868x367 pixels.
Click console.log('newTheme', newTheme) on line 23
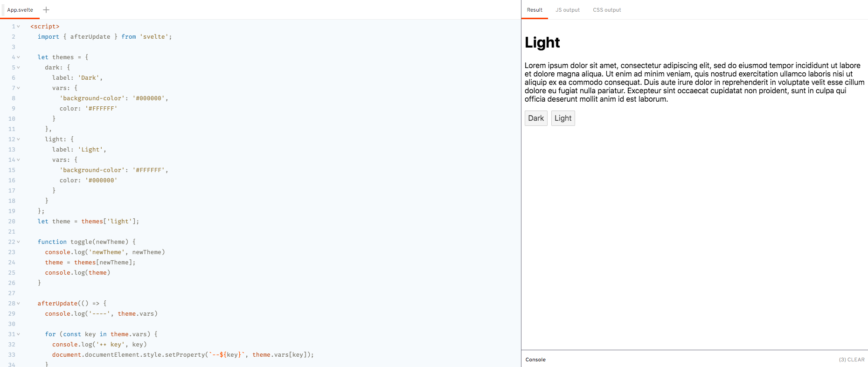tap(105, 252)
